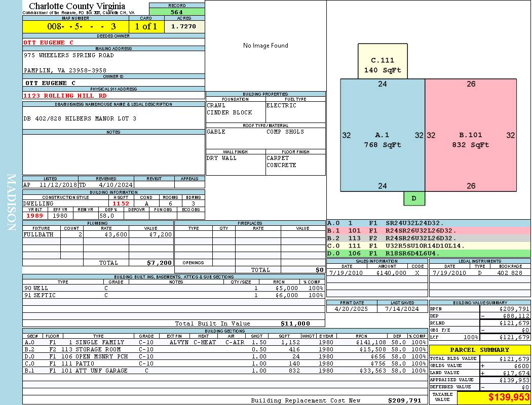Select deeded owner name OTT EUGENE C in red
Viewport: 532px width, 405px height.
tap(48, 43)
